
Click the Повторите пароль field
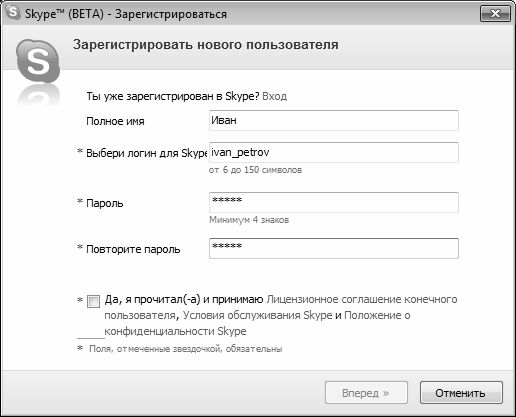pyautogui.click(x=334, y=248)
